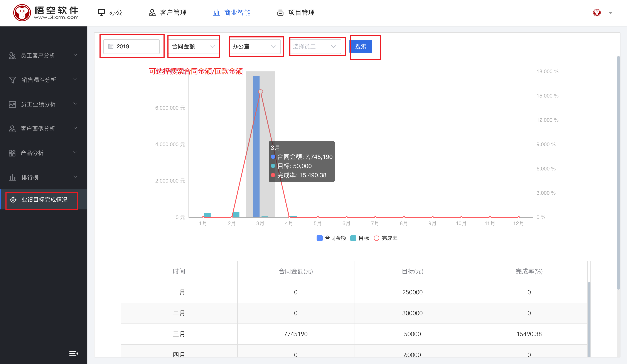The height and width of the screenshot is (364, 627).
Task: Click the red 完成率 legend marker
Action: click(376, 238)
